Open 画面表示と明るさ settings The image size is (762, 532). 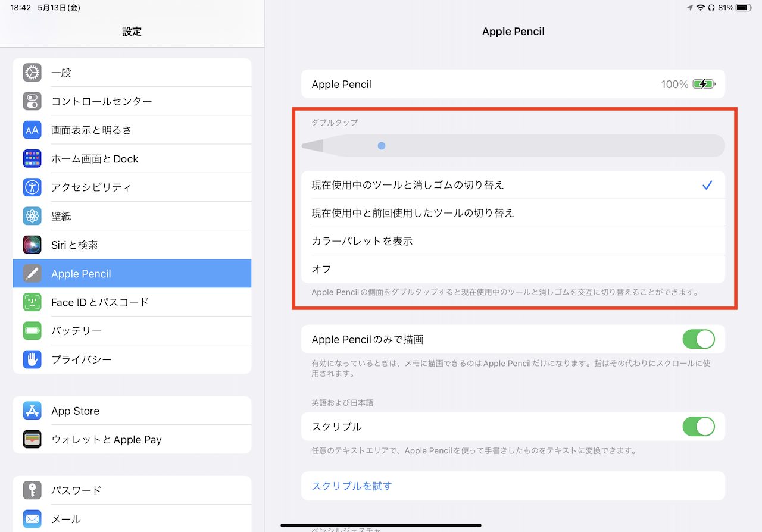132,130
